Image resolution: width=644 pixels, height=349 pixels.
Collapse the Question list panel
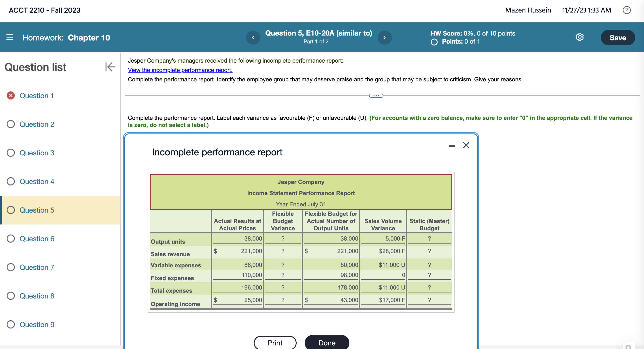[x=110, y=67]
